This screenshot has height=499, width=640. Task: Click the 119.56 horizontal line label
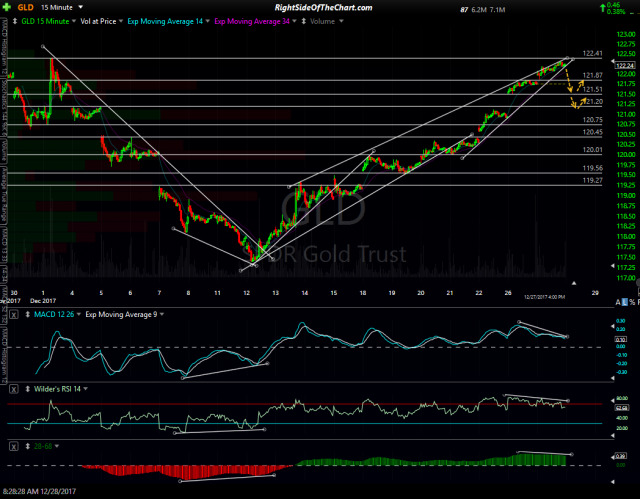[592, 168]
